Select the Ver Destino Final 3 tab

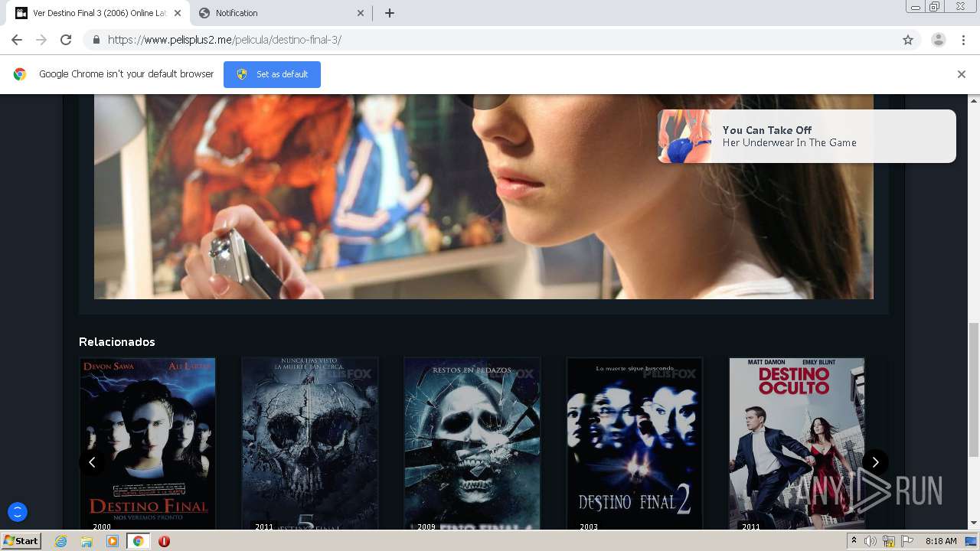tap(100, 13)
